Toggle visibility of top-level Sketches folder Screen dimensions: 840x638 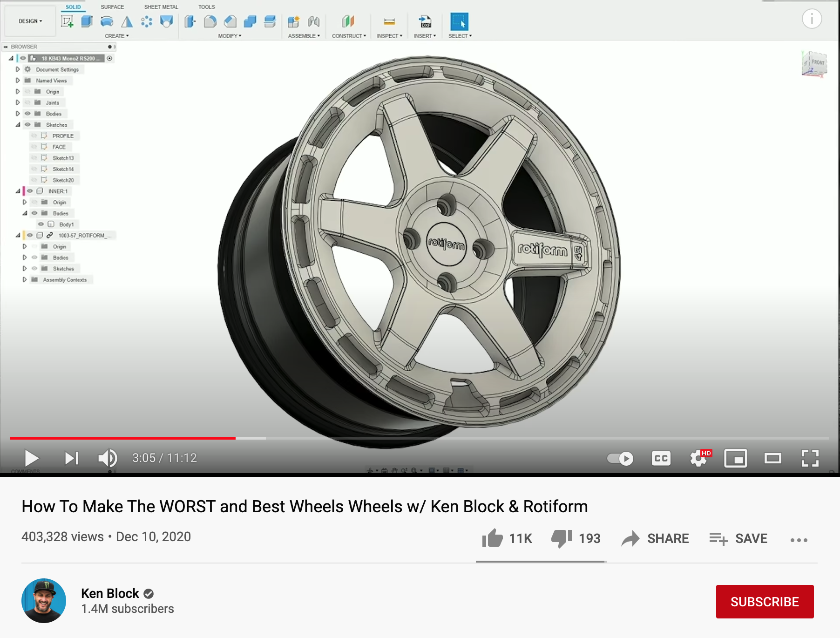[27, 125]
